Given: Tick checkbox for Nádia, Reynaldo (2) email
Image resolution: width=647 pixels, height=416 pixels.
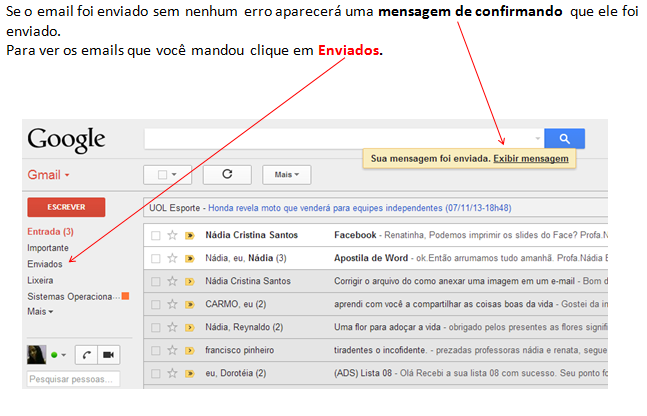Looking at the screenshot, I should point(156,328).
